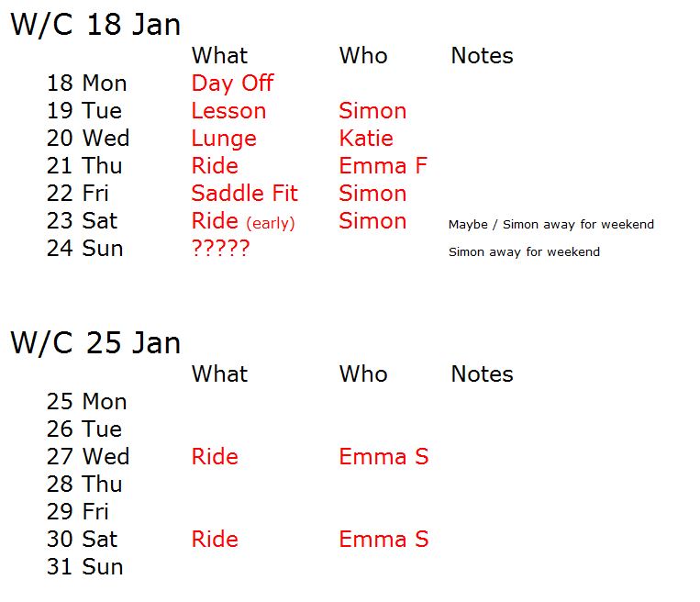Select "Emma F" on Thursday 21

(383, 166)
